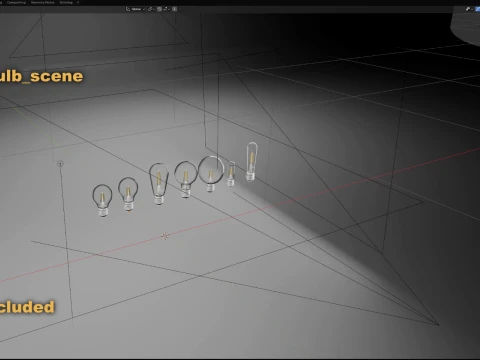
Task: Toggle the snapping magnet icon
Action: pyautogui.click(x=159, y=9)
